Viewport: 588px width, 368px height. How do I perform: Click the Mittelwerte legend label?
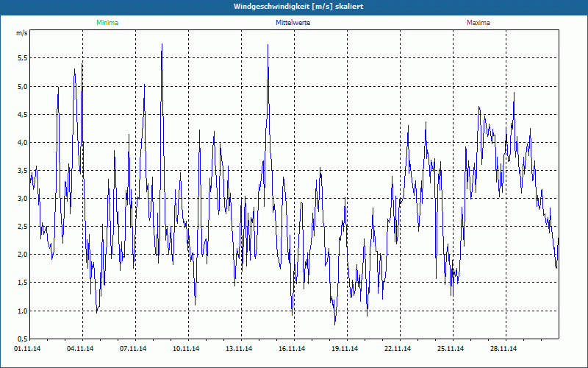click(x=293, y=23)
